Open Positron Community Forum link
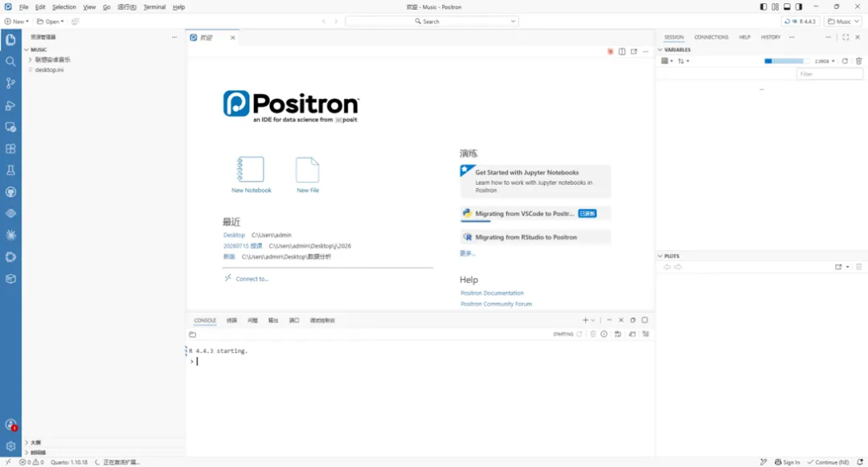This screenshot has width=868, height=467. [496, 304]
